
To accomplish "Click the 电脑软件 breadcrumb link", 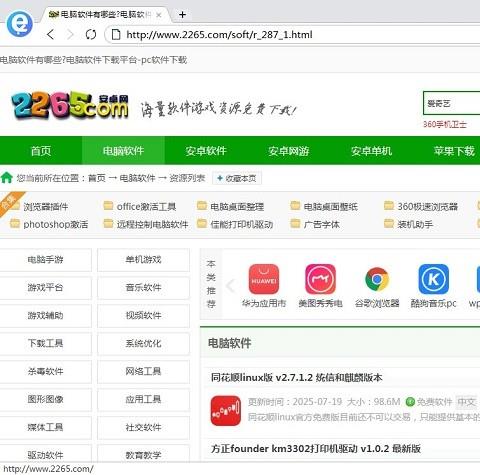I will click(137, 178).
